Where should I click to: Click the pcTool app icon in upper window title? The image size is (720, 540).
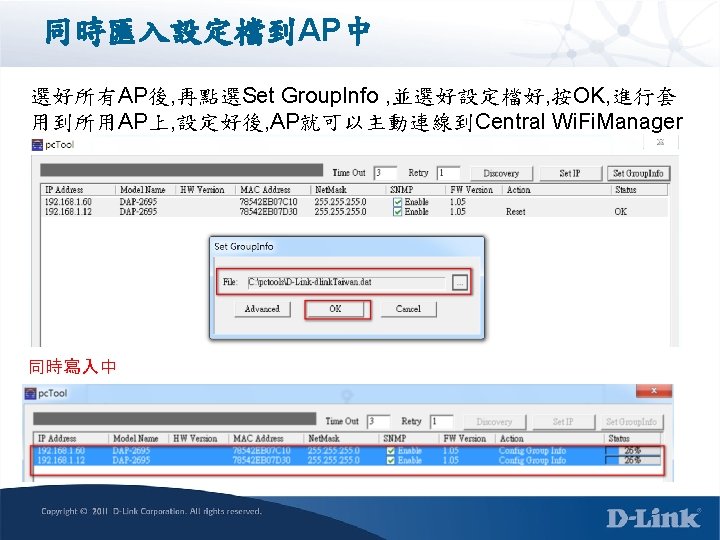click(x=37, y=145)
